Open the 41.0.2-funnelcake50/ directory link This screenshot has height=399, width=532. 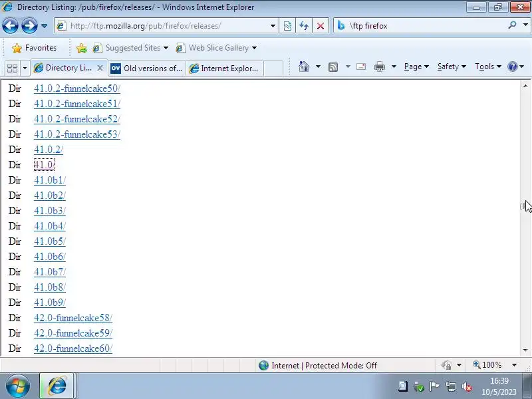pos(77,88)
